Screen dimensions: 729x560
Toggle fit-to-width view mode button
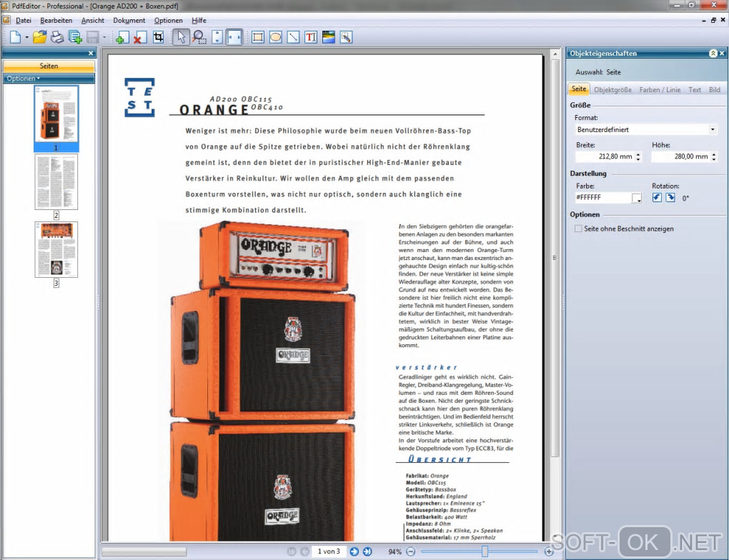[x=234, y=37]
